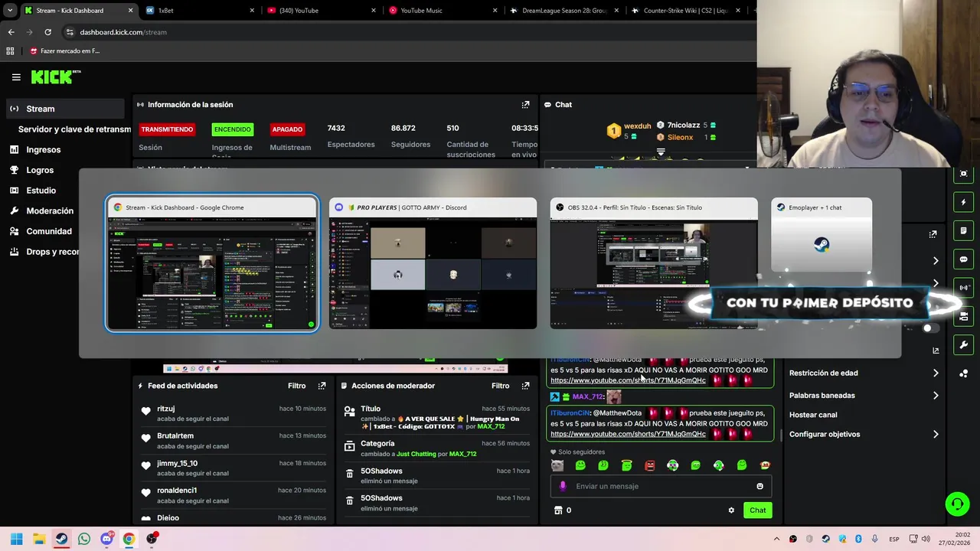
Task: Expand Configurar objetivos setting
Action: click(864, 435)
